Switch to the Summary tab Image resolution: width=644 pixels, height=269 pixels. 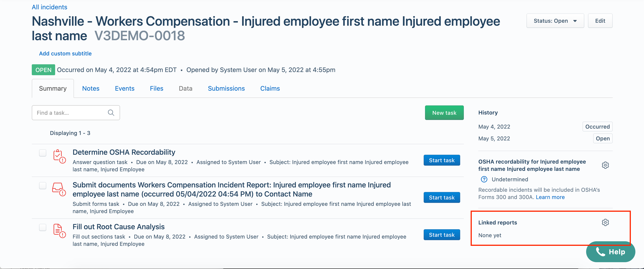[x=53, y=88]
